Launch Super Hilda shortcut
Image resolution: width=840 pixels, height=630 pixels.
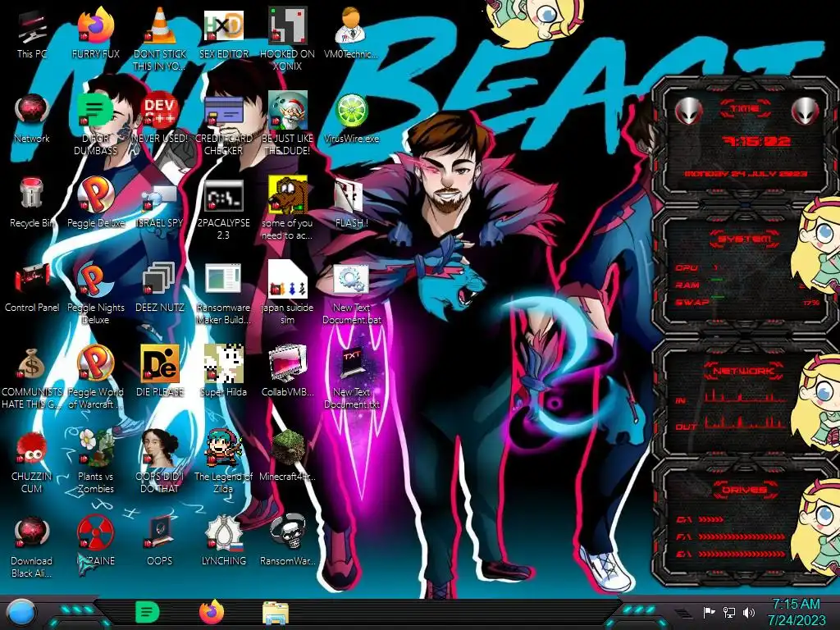click(224, 372)
